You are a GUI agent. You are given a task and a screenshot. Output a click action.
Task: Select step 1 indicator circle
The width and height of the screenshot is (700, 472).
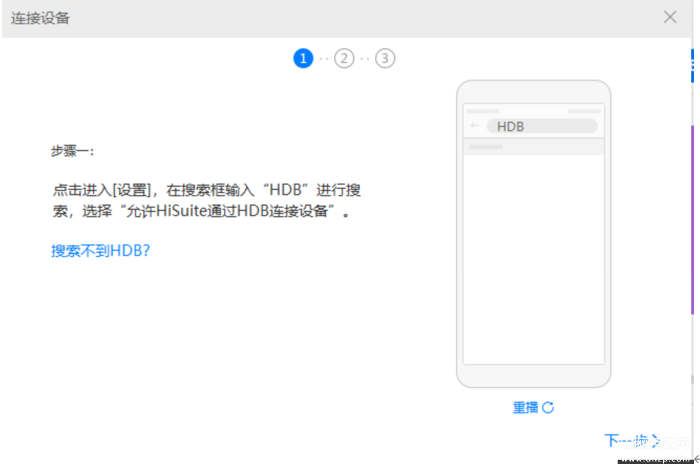click(x=303, y=58)
